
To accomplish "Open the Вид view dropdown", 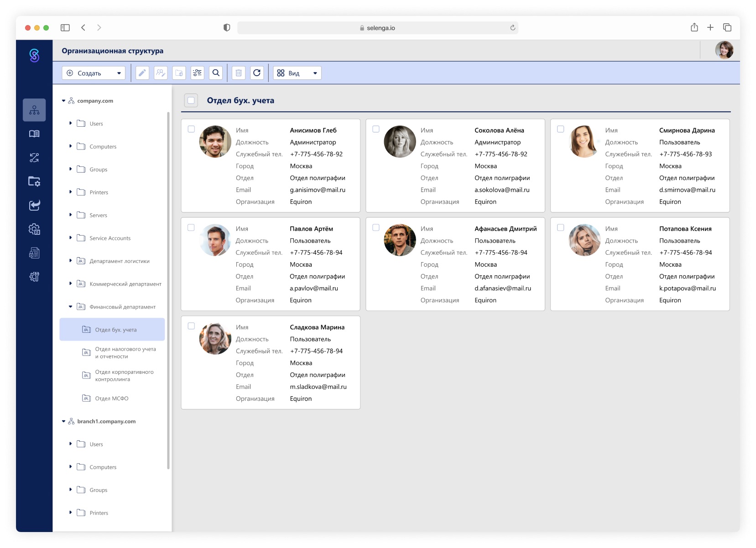I will (x=297, y=73).
